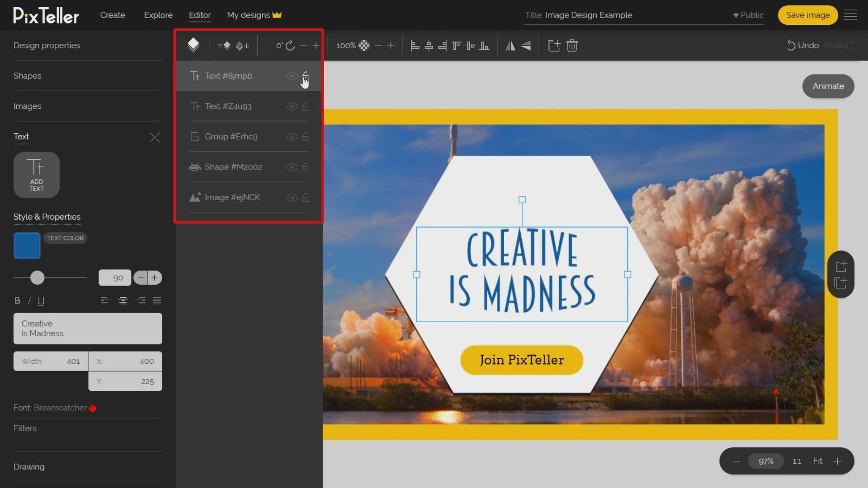868x488 pixels.
Task: Lock the Shape #M2002 layer
Action: point(306,167)
